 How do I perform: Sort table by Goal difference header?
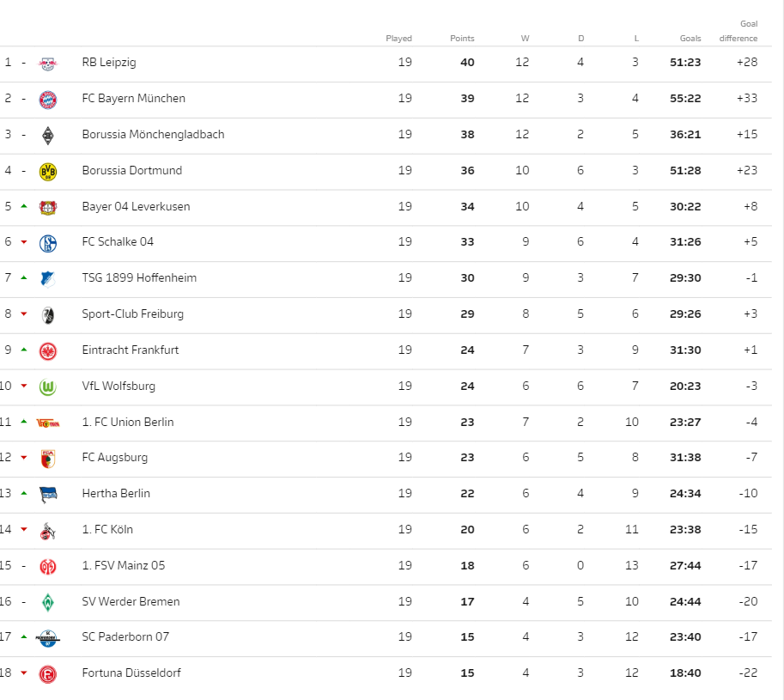tap(738, 31)
